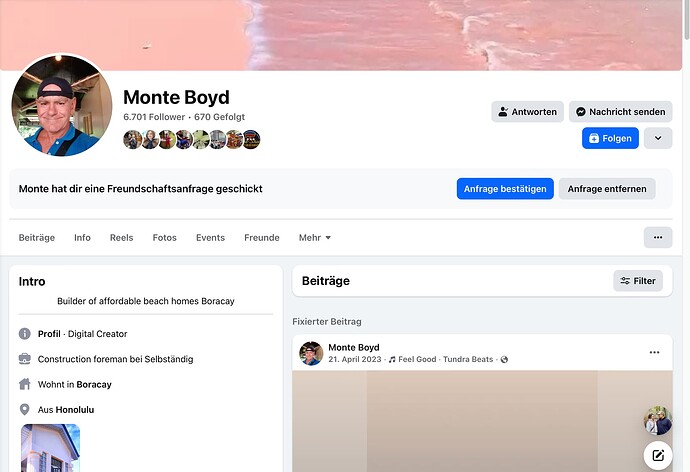Click the Profil · Digital Creator text

tap(82, 334)
